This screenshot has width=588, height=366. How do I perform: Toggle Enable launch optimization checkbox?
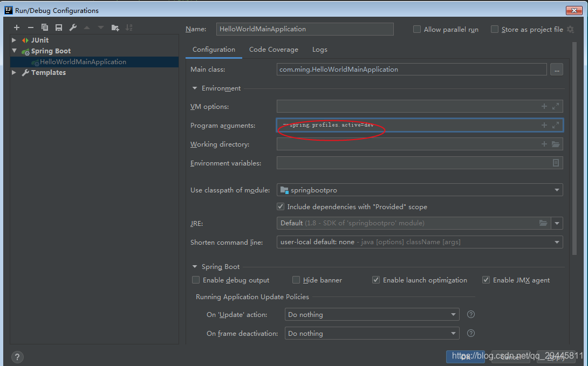click(376, 280)
